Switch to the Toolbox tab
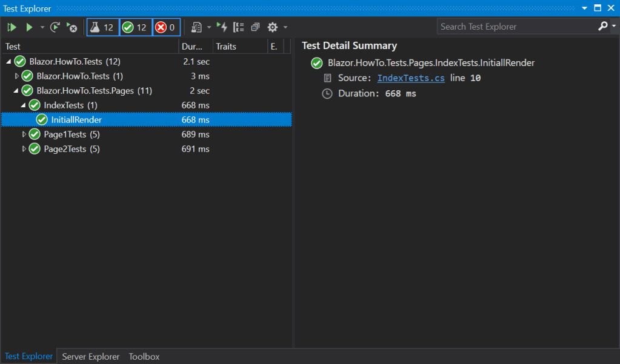 point(144,357)
